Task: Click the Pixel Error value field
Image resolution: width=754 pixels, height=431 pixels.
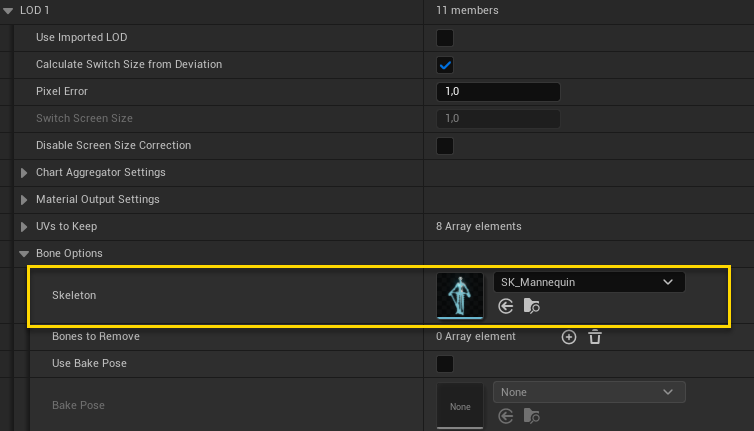Action: (498, 92)
